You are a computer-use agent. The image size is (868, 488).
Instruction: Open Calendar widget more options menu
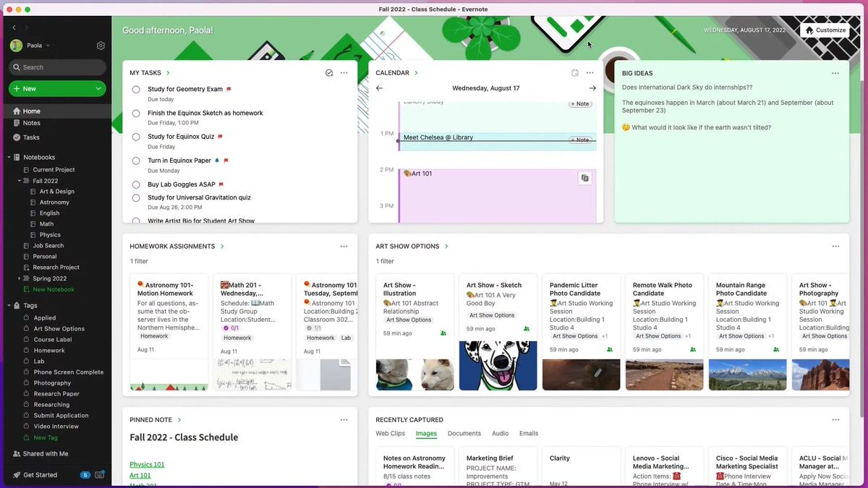(x=590, y=73)
